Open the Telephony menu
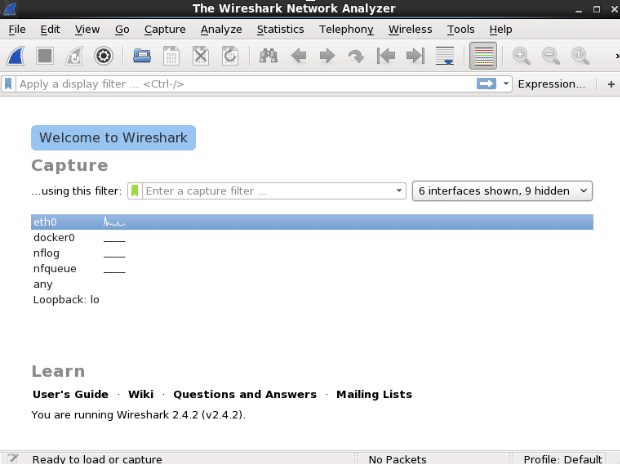 click(x=346, y=29)
